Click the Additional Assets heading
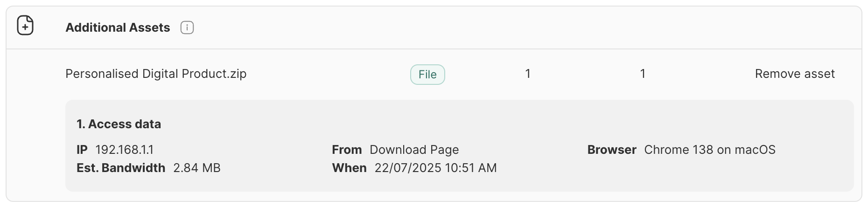Image resolution: width=868 pixels, height=207 pixels. tap(118, 28)
